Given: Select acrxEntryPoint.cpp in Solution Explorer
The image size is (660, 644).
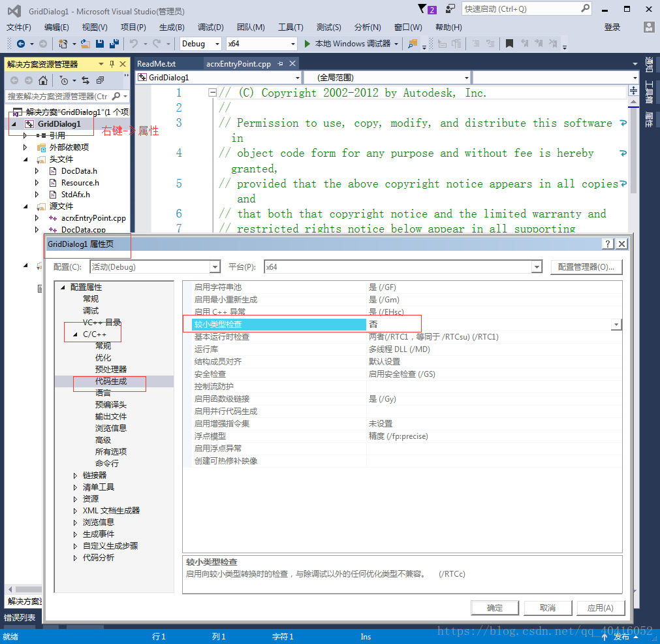Looking at the screenshot, I should [x=93, y=218].
